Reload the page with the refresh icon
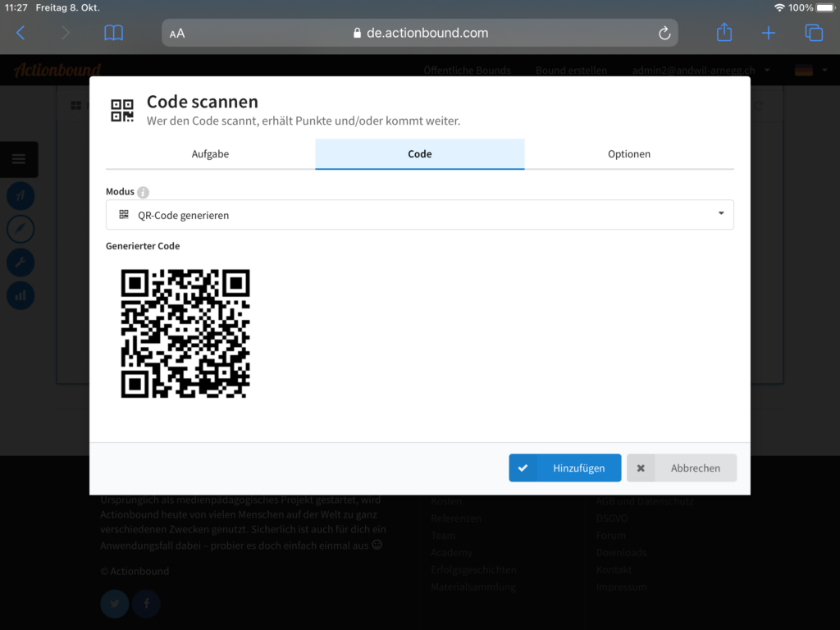The height and width of the screenshot is (630, 840). point(664,33)
